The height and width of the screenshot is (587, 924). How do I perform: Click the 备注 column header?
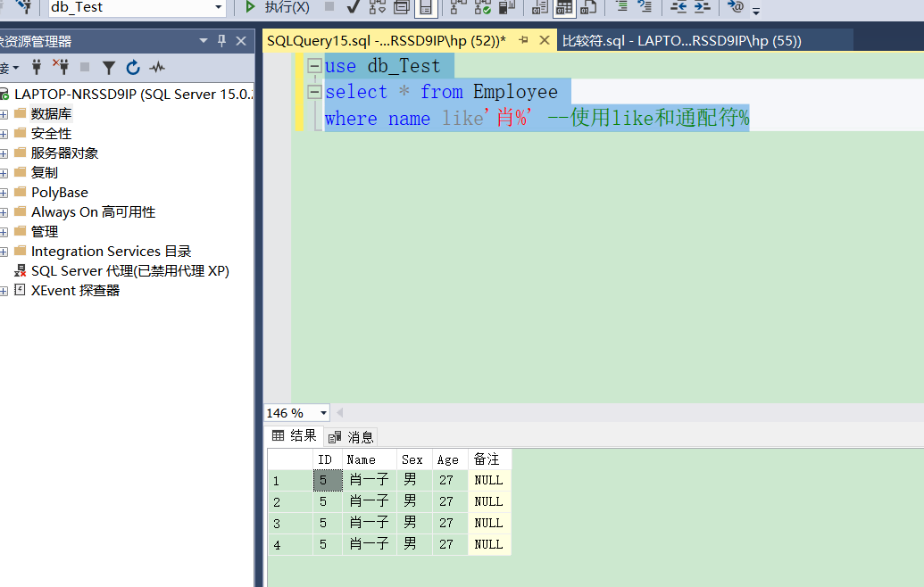pyautogui.click(x=490, y=459)
